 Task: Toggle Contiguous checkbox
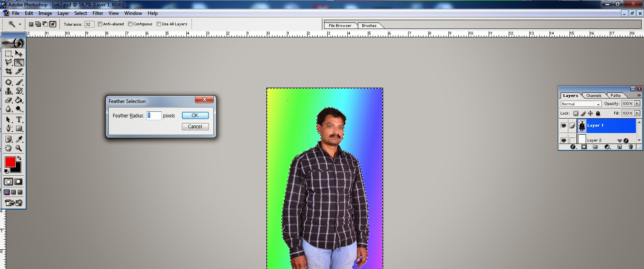(x=130, y=24)
